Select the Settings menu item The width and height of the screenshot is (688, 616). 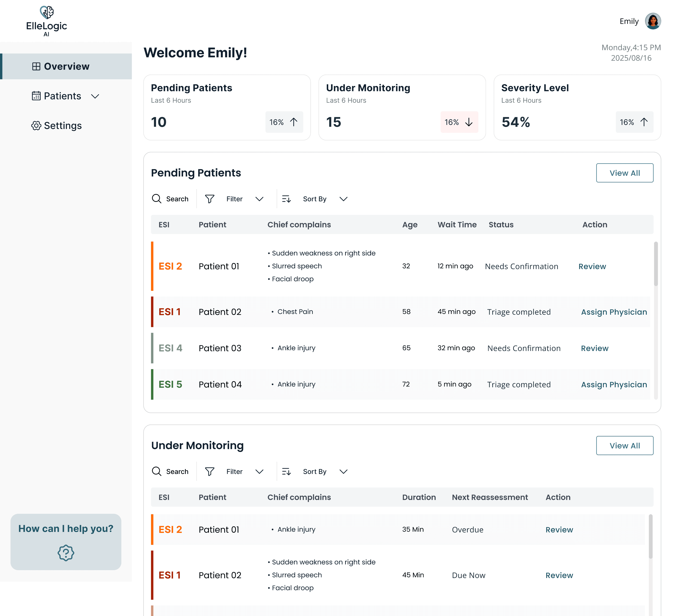[x=66, y=126]
